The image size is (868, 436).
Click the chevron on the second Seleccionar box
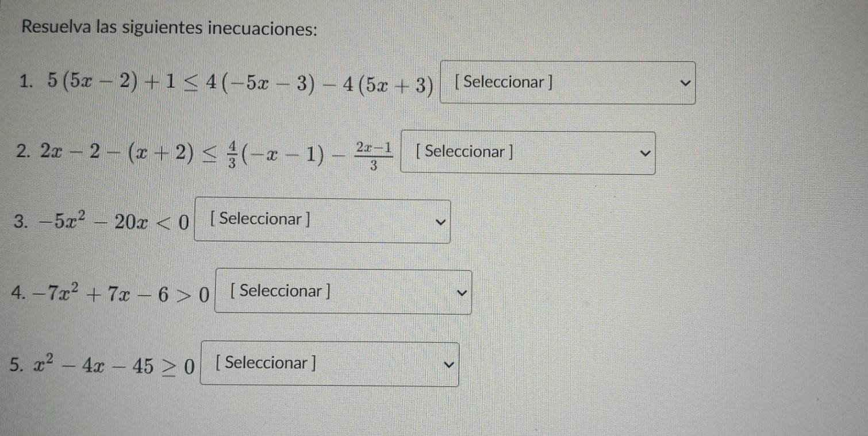645,153
